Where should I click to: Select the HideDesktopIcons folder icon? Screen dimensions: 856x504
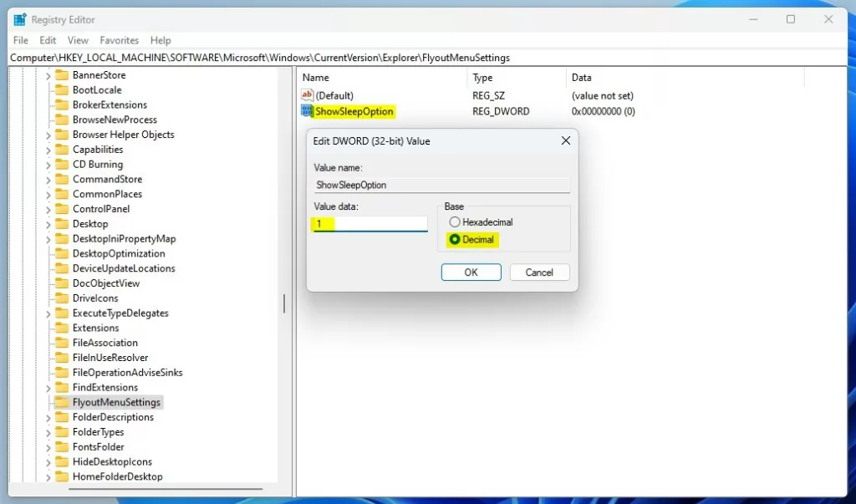62,461
